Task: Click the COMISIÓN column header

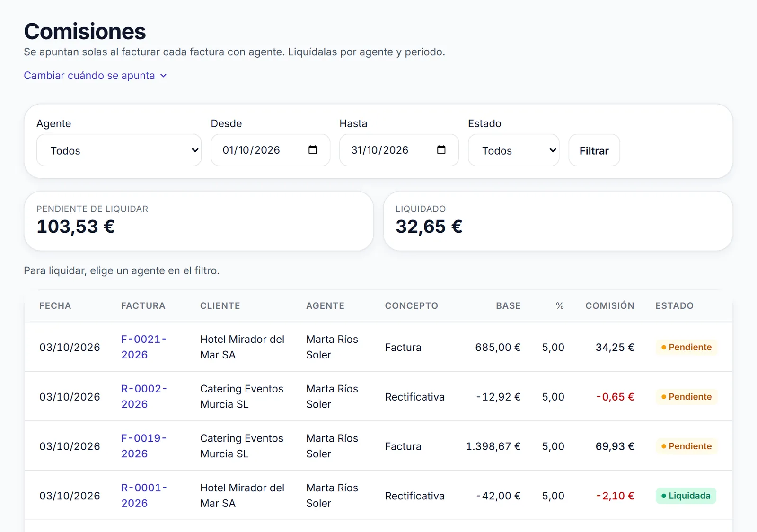Action: tap(610, 306)
